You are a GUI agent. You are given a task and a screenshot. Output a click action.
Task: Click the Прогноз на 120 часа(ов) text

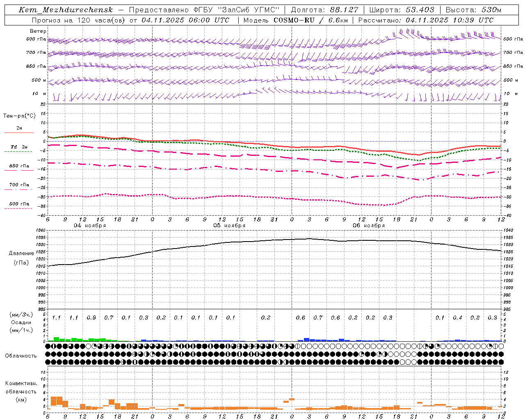click(79, 20)
